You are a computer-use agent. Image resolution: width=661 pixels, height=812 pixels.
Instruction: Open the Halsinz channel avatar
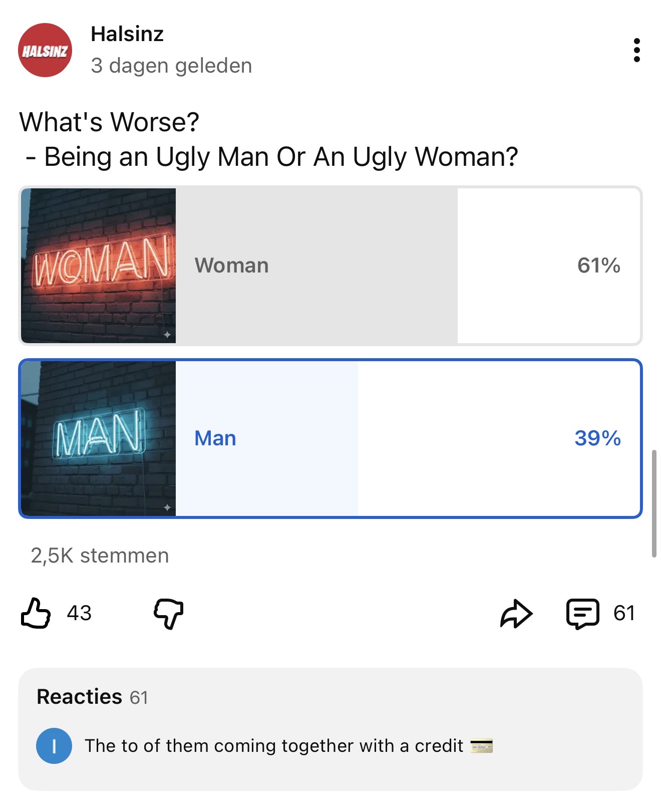[x=45, y=50]
